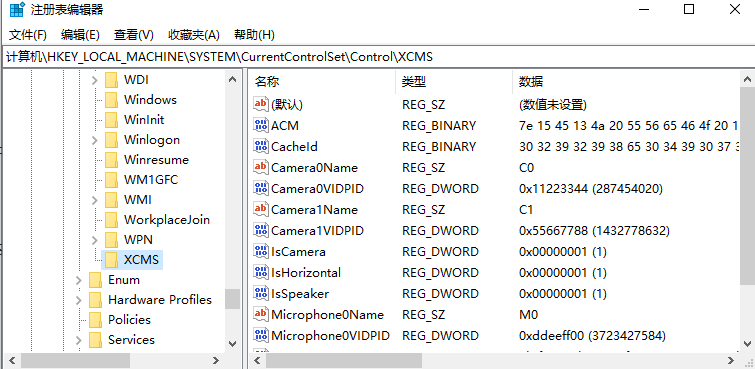Expand the Winlogon key
This screenshot has width=755, height=369.
point(94,140)
